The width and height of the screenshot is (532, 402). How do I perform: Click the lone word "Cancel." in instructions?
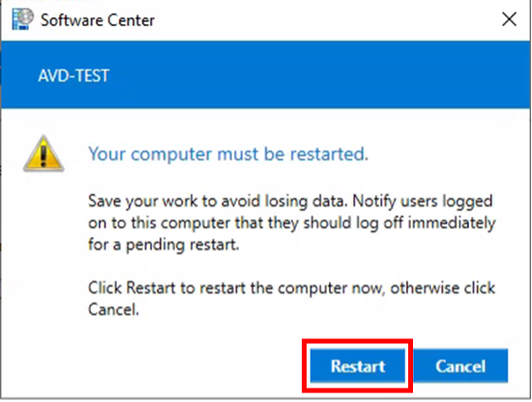(113, 309)
